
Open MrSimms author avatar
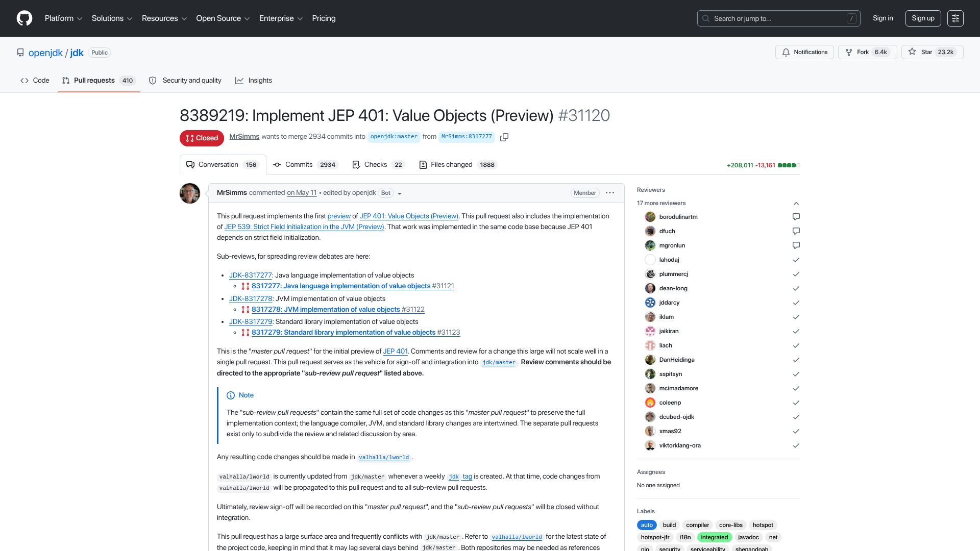click(190, 193)
